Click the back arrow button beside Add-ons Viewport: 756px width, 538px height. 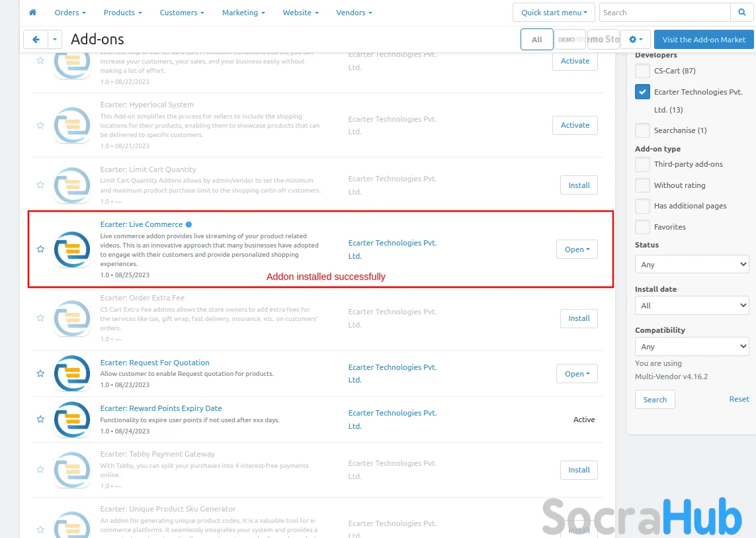(x=36, y=40)
